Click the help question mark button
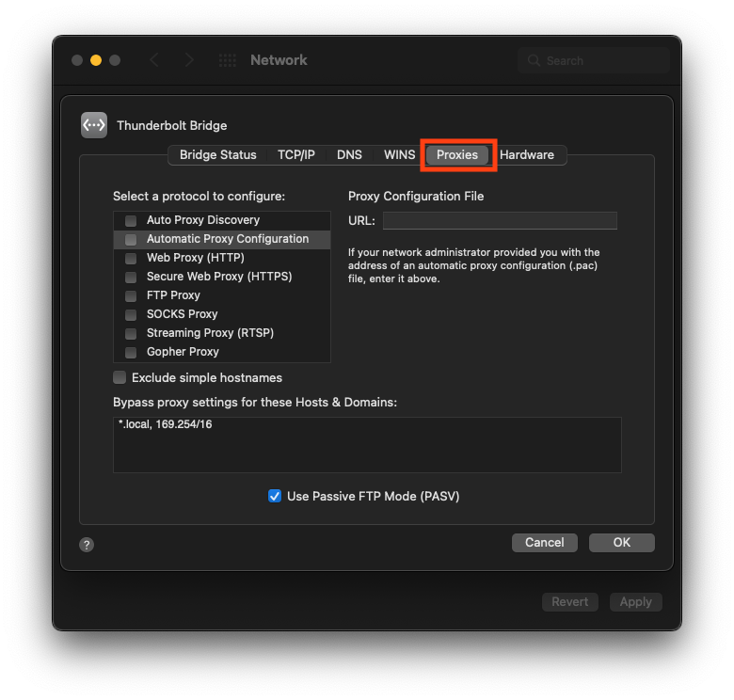 pyautogui.click(x=87, y=544)
